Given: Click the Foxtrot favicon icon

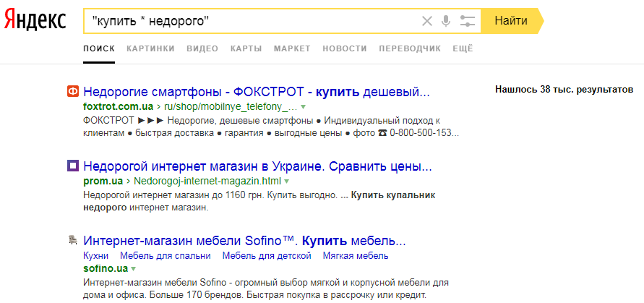Looking at the screenshot, I should click(x=72, y=92).
